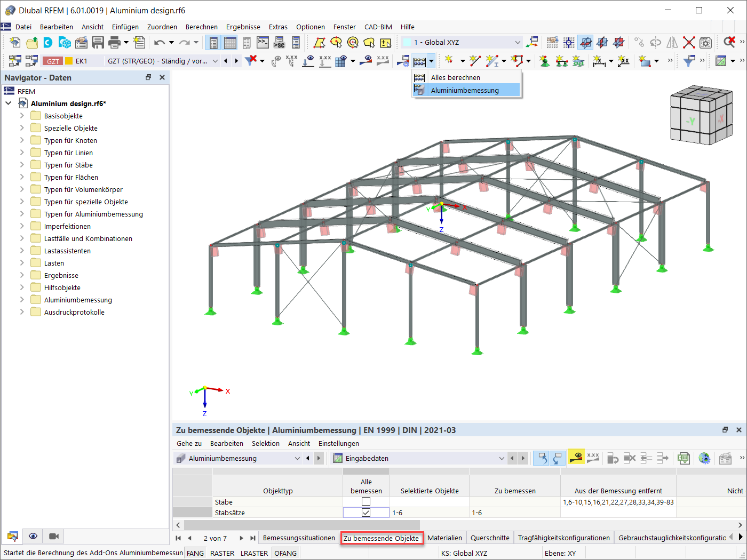This screenshot has height=560, width=747.
Task: Toggle the XY work plane icon
Action: pos(586,43)
